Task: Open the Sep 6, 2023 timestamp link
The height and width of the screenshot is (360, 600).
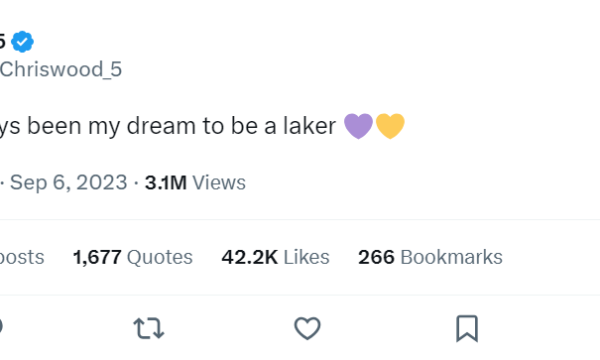Action: pos(68,182)
